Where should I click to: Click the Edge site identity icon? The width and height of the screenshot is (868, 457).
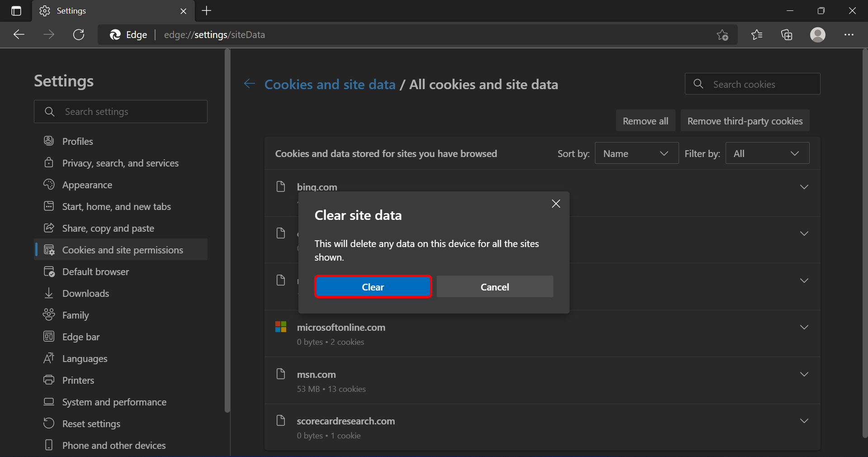pyautogui.click(x=116, y=35)
